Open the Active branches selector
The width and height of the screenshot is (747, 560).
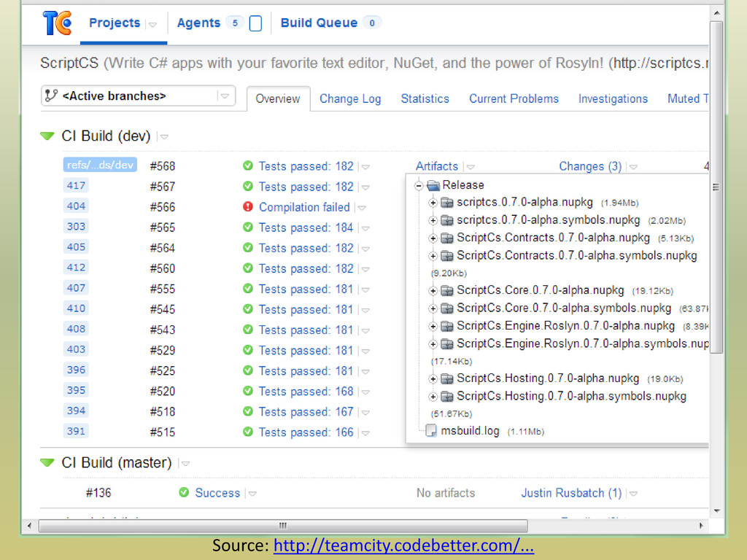(138, 96)
